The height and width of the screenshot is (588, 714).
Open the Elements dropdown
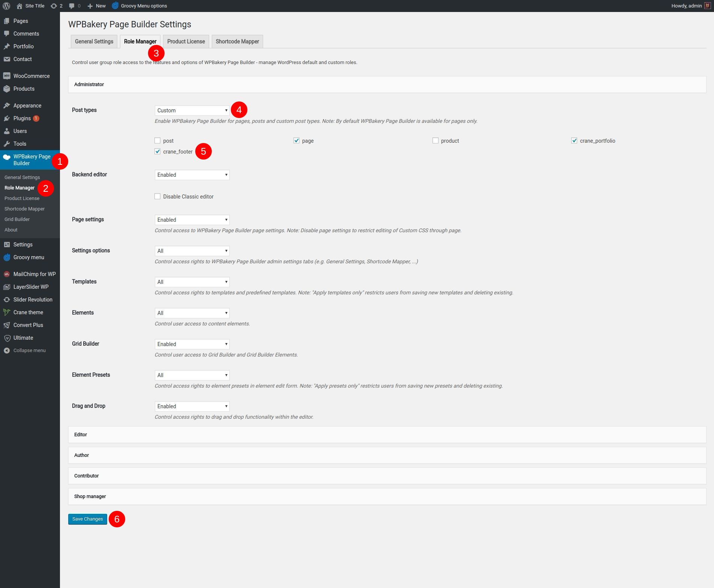[192, 313]
